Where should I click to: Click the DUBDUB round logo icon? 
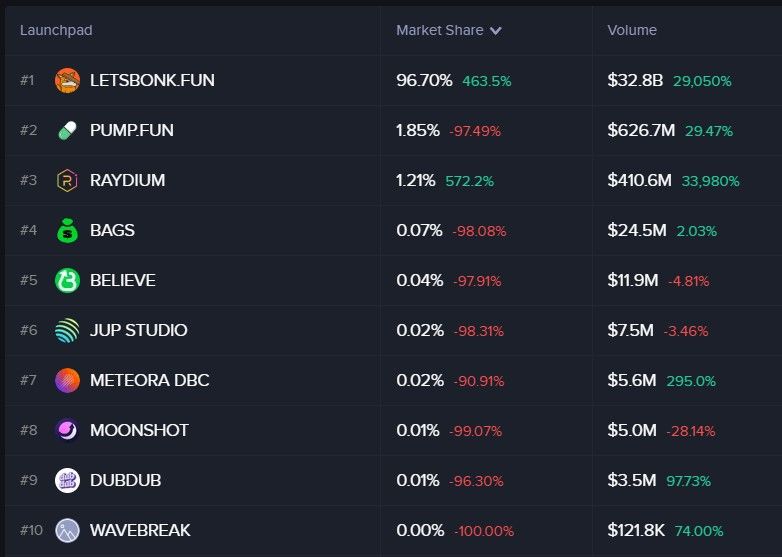(x=67, y=480)
